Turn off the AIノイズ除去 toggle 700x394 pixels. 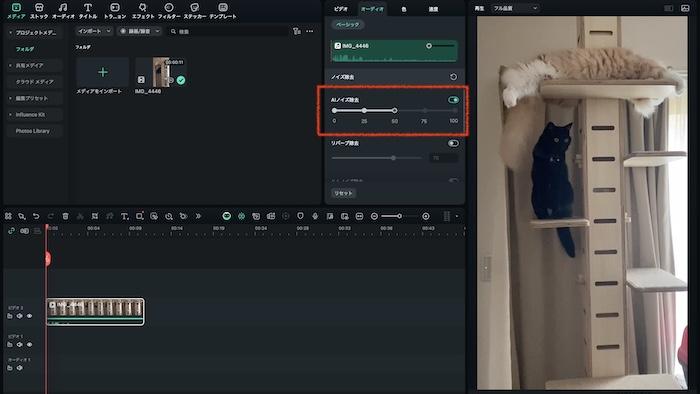pyautogui.click(x=453, y=100)
